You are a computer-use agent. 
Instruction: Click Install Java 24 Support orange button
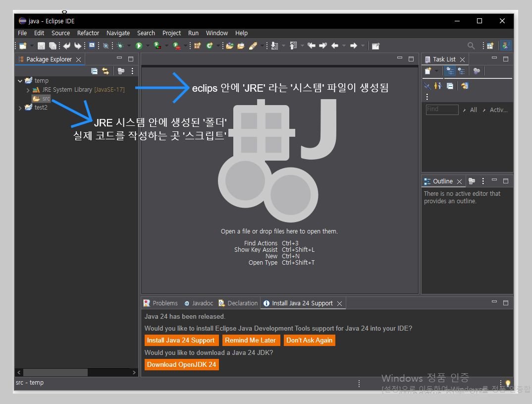(181, 341)
